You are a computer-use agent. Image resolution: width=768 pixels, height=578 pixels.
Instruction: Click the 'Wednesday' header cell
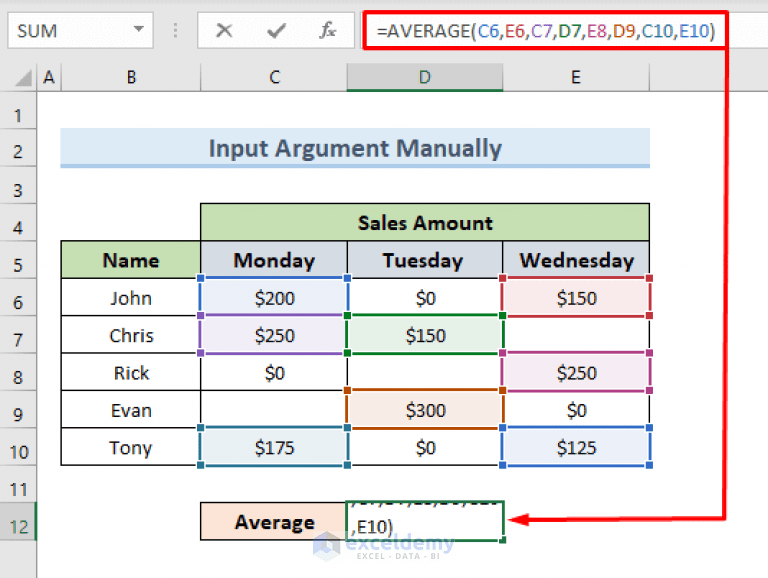tap(576, 260)
